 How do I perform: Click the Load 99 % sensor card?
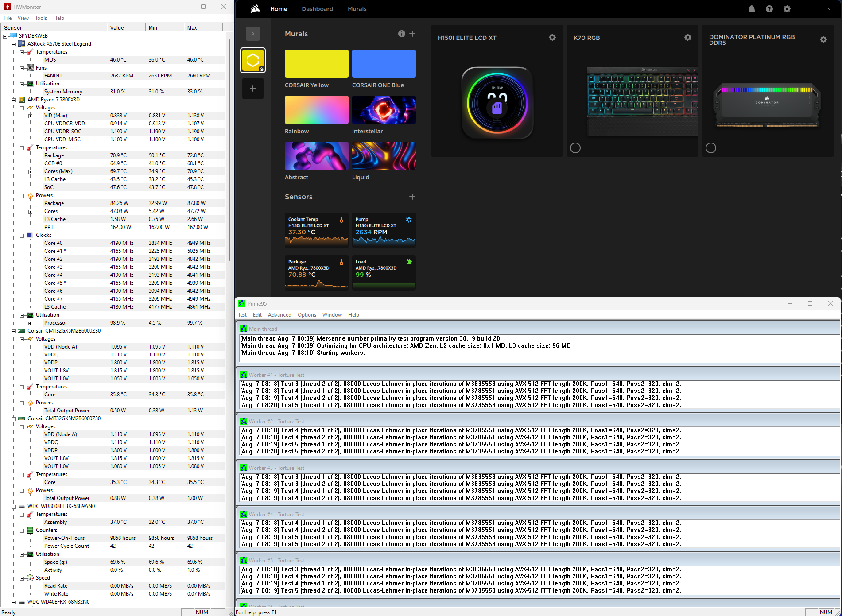384,272
